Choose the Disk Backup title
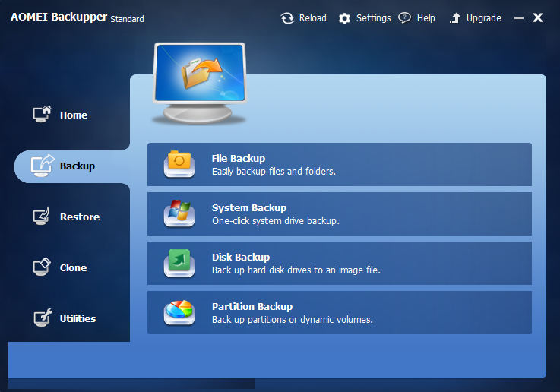560x392 pixels. [x=241, y=258]
